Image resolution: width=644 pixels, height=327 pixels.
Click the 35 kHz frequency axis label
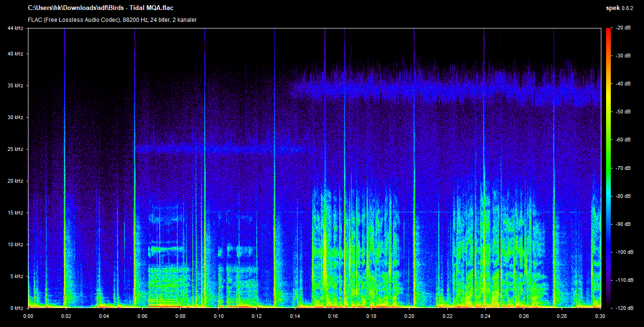click(15, 86)
